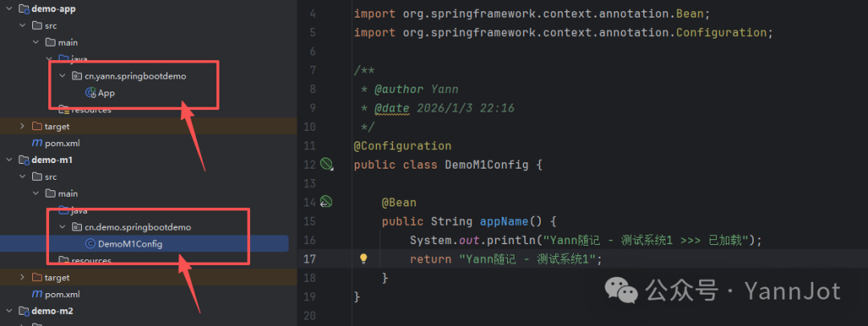
Task: Expand the target folder under demo-app
Action: coord(23,126)
